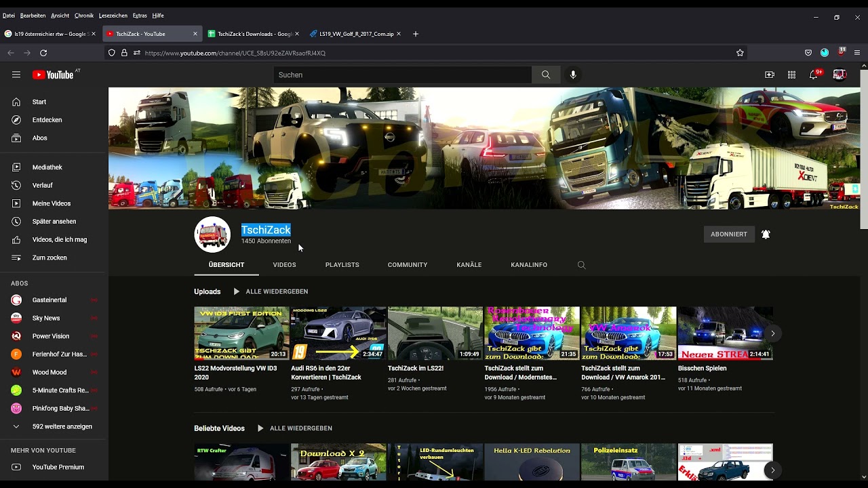Switch to Playlists channel tab
The image size is (868, 488).
(342, 265)
